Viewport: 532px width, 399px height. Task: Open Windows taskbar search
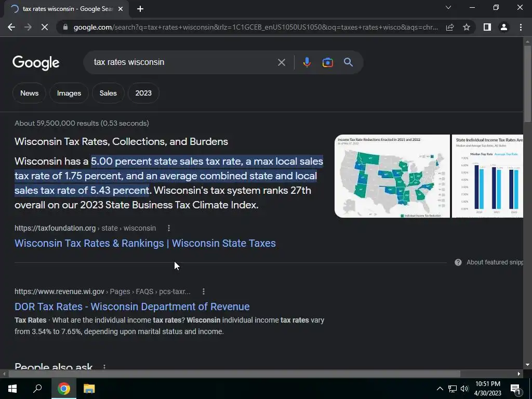tap(37, 389)
